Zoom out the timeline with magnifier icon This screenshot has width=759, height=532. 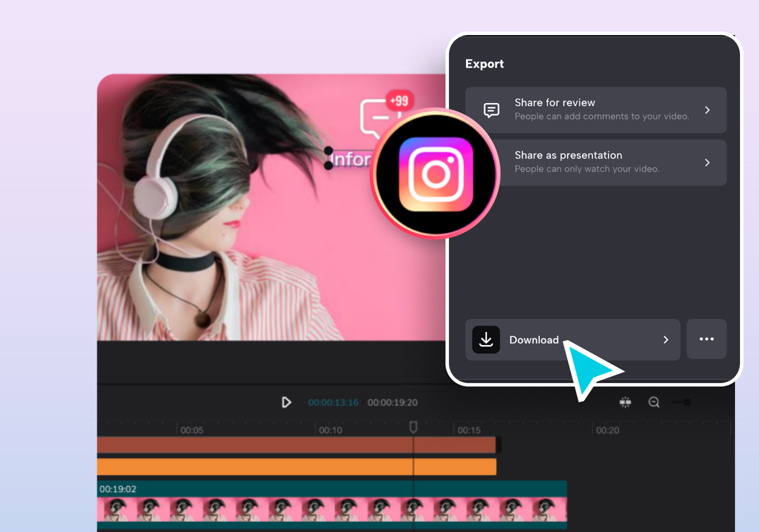(x=654, y=402)
